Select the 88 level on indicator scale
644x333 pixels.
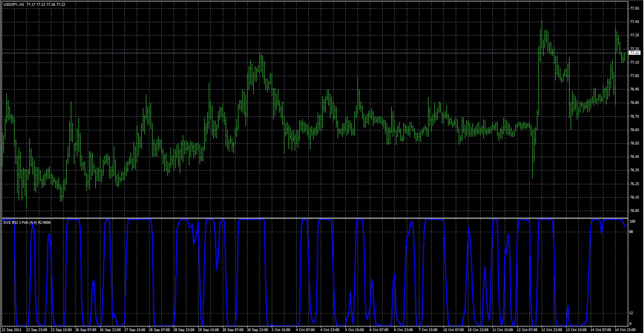coord(631,231)
